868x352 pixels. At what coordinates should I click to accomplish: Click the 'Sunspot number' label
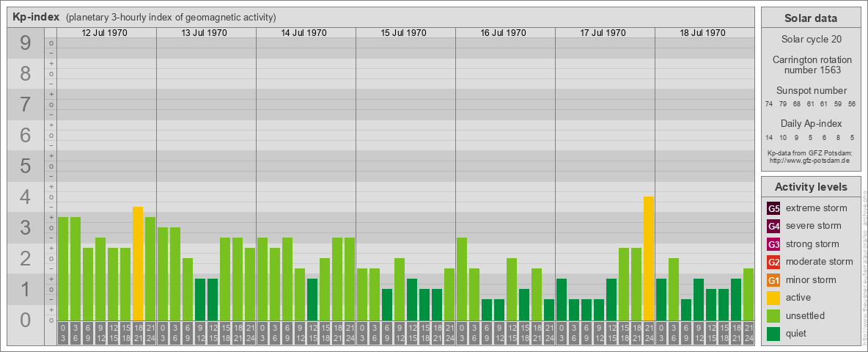811,90
